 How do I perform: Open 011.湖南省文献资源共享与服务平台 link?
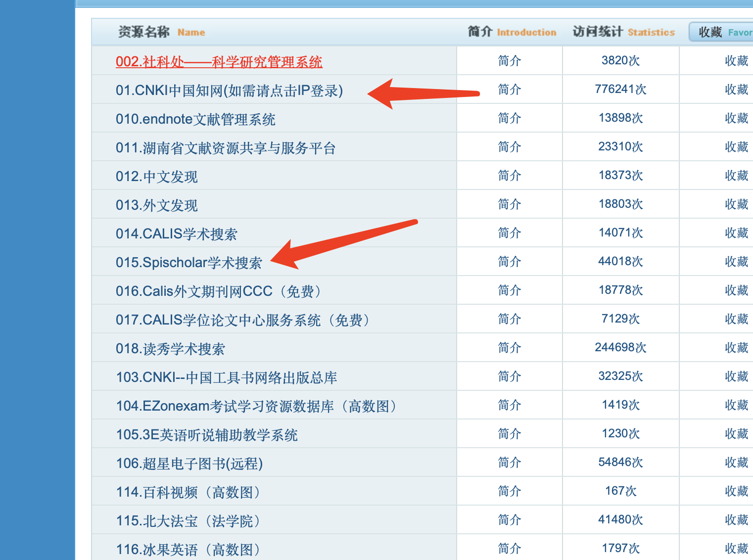coord(226,148)
